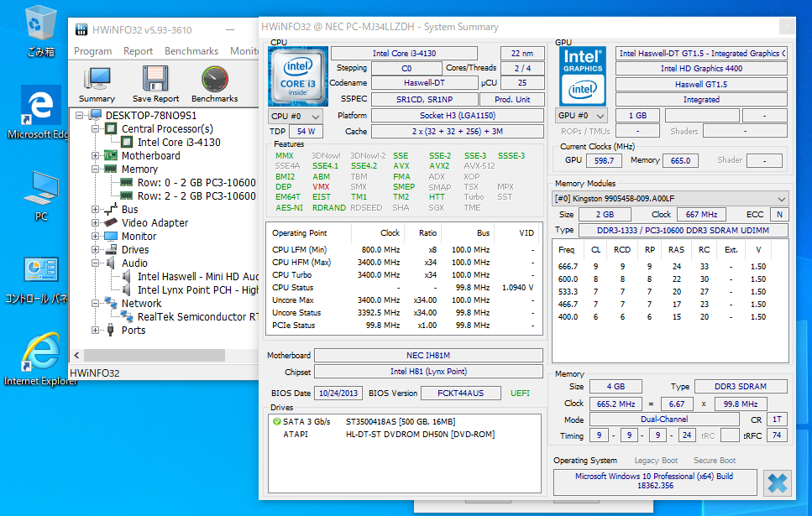This screenshot has width=812, height=516.
Task: Open the Report menu
Action: pos(138,51)
